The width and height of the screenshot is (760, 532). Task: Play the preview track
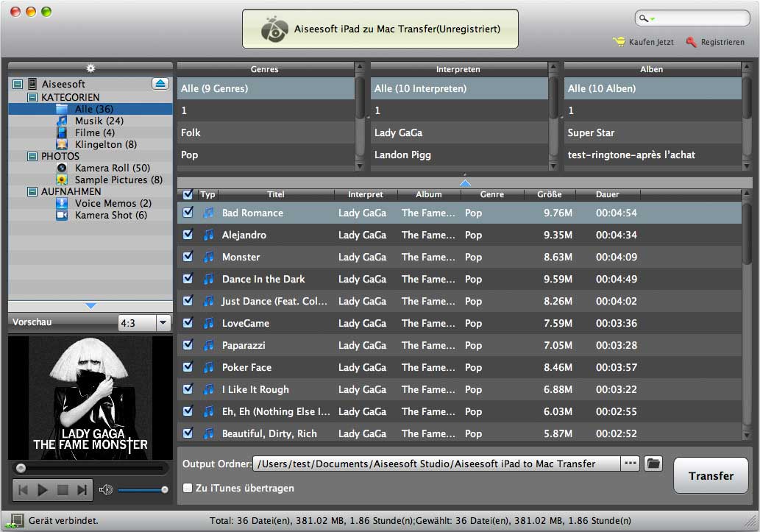(42, 490)
